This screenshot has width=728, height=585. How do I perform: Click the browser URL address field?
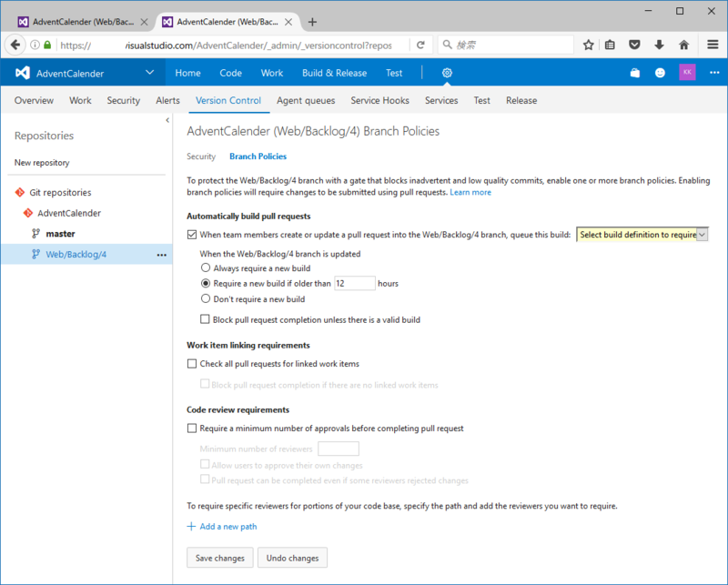[232, 45]
